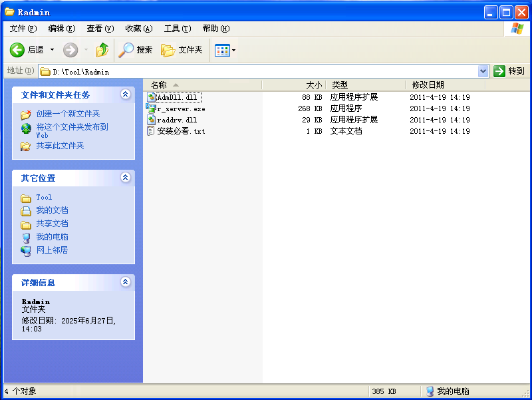532x400 pixels.
Task: Click the 4 个对象 status bar text
Action: [20, 391]
